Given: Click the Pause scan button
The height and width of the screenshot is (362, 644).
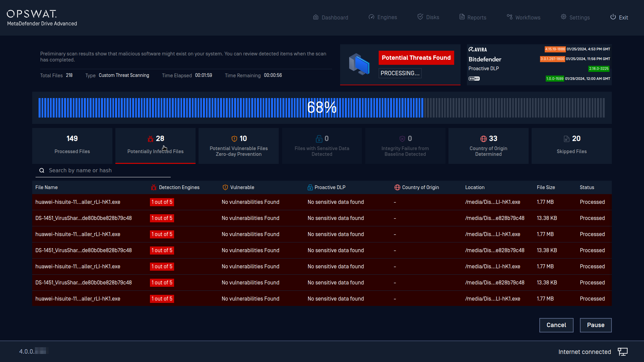Looking at the screenshot, I should [x=596, y=325].
